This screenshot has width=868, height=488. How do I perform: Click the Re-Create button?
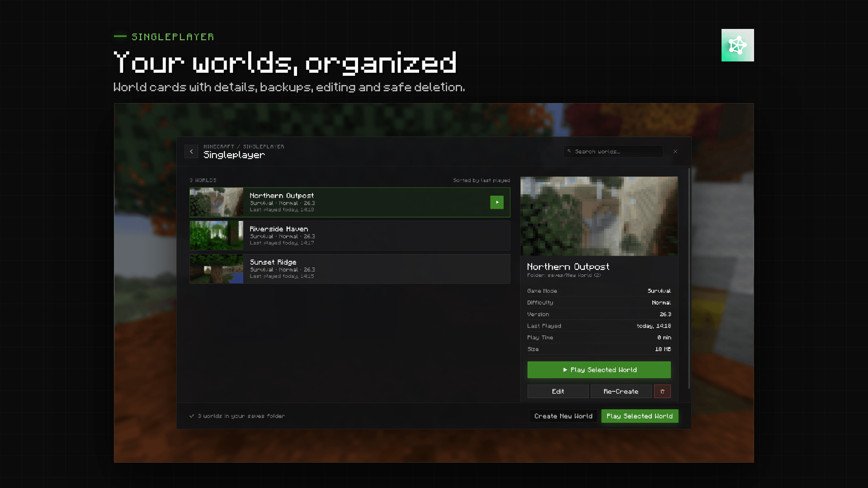(621, 391)
